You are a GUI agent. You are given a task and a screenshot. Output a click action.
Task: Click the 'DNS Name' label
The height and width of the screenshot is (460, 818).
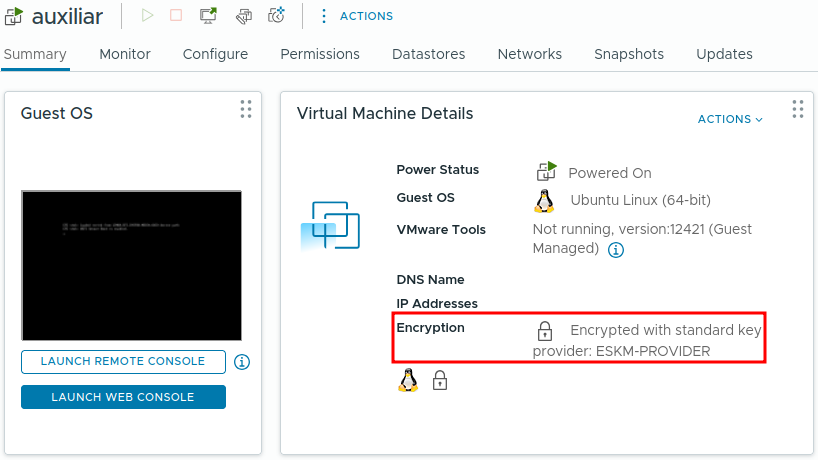430,280
